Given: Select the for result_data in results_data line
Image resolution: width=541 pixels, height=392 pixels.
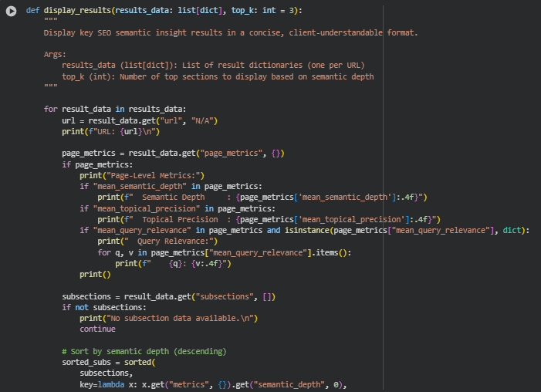Looking at the screenshot, I should click(x=115, y=110).
